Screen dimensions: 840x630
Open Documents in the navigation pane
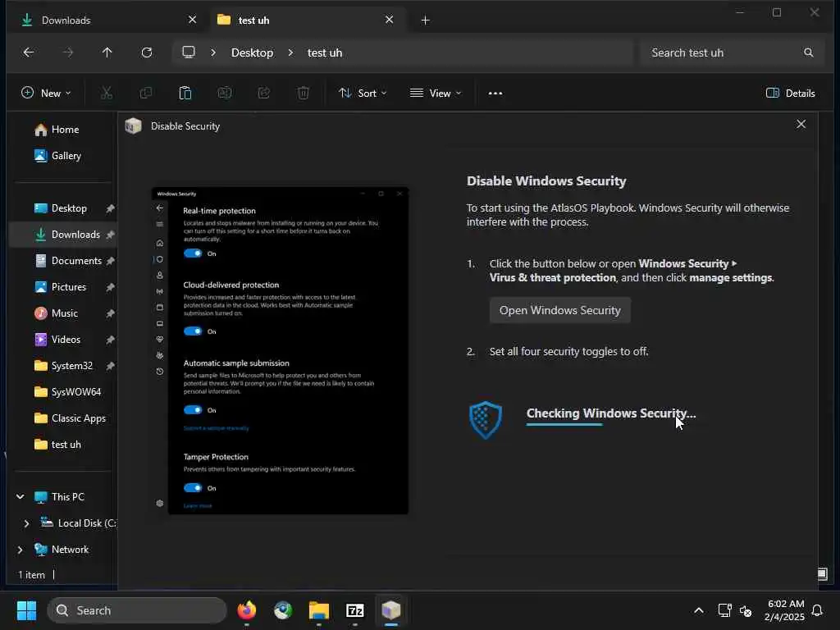tap(69, 261)
